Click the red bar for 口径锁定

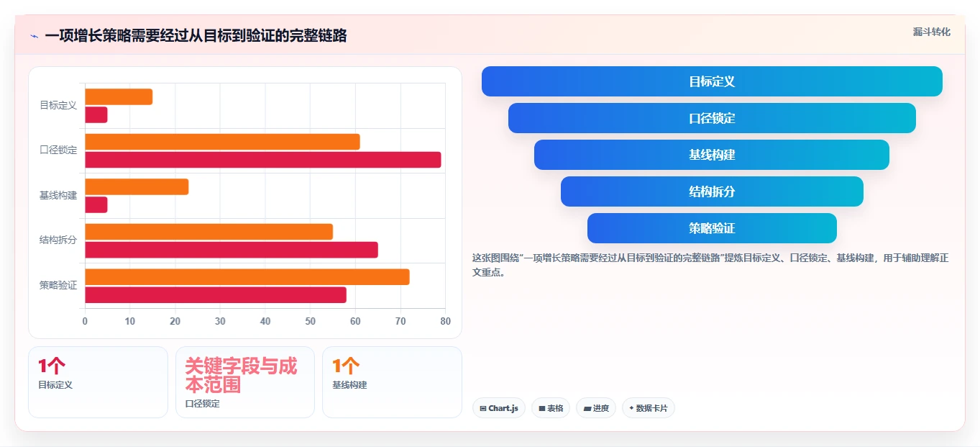click(x=263, y=160)
